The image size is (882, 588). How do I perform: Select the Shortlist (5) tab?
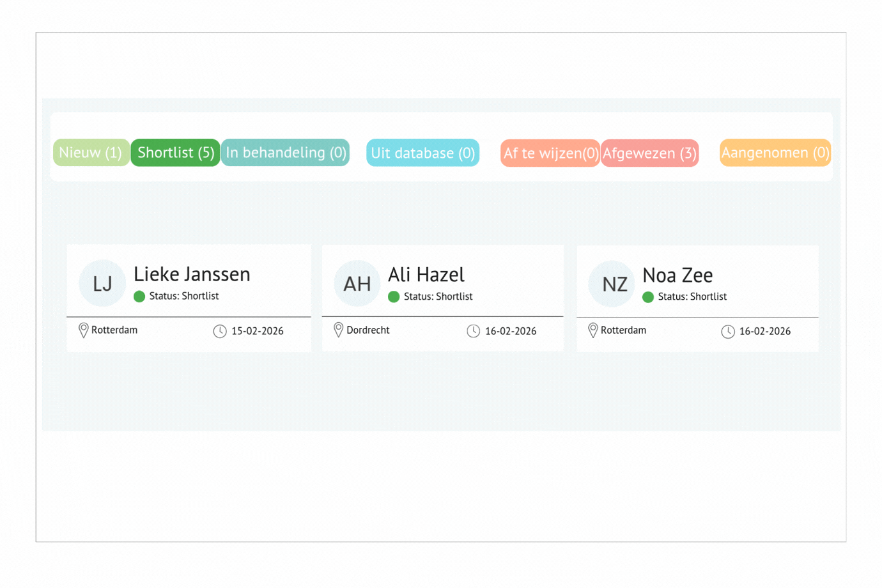click(x=176, y=153)
